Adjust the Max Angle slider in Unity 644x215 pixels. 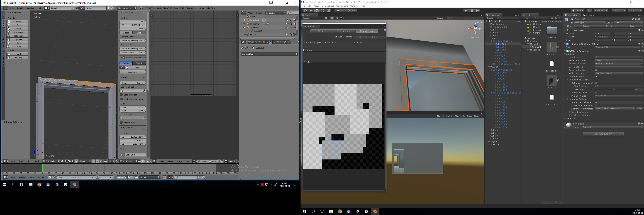coord(614,89)
